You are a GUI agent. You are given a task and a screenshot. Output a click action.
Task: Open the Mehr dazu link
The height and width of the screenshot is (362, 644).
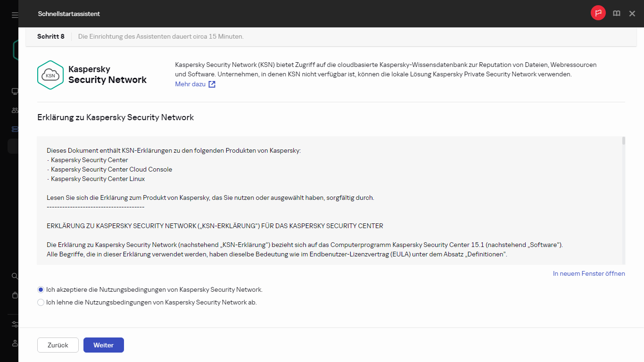click(191, 83)
